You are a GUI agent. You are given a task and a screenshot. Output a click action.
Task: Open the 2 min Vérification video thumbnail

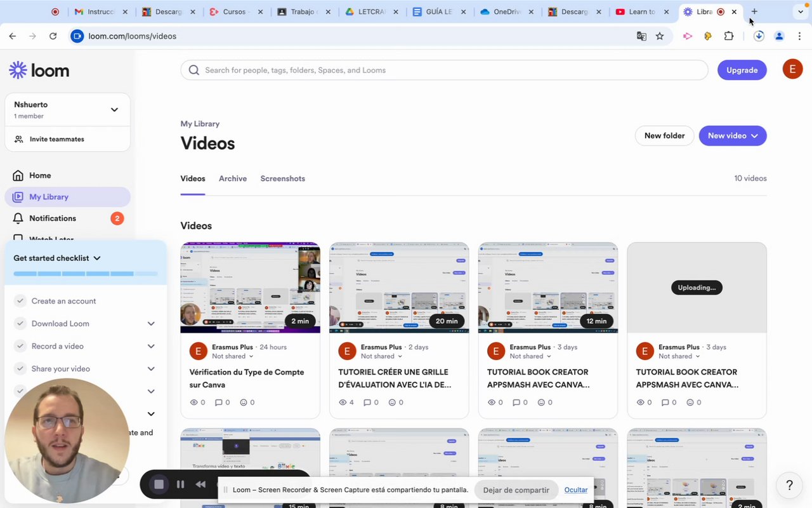click(x=250, y=288)
